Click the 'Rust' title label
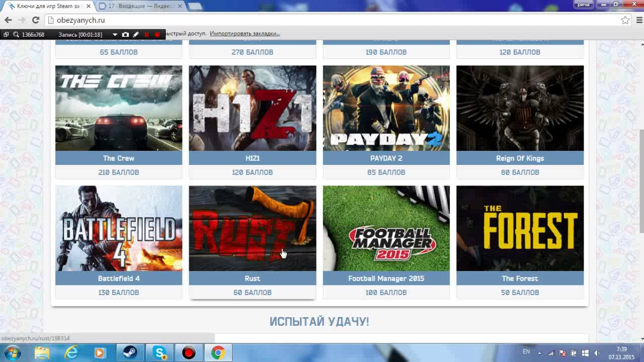 click(x=253, y=278)
